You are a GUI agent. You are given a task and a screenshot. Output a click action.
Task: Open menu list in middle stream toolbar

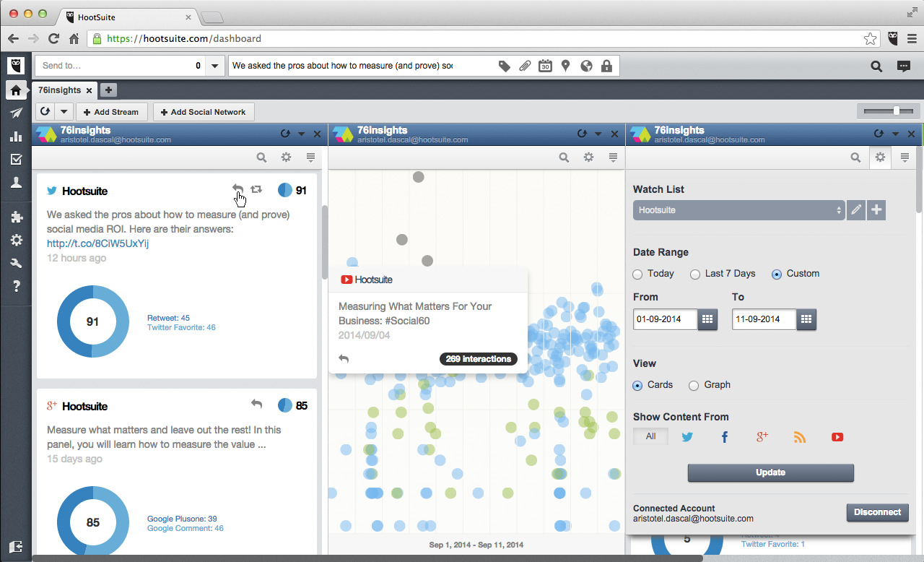pos(613,157)
